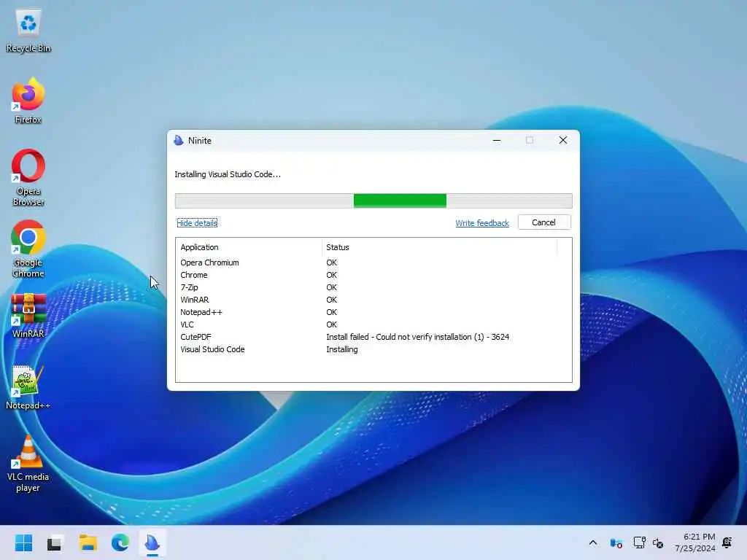
Task: Open the Windows Start menu
Action: [x=23, y=542]
